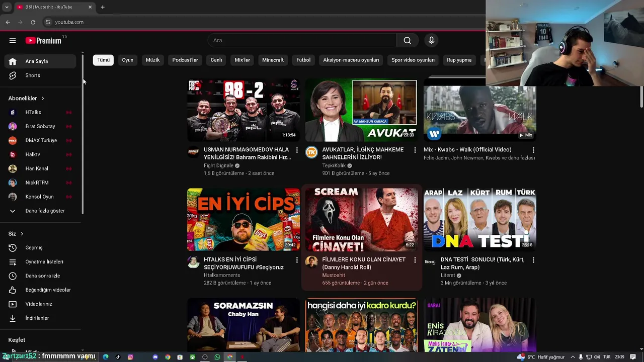
Task: Expand the Abonelikler section
Action: pos(26,98)
